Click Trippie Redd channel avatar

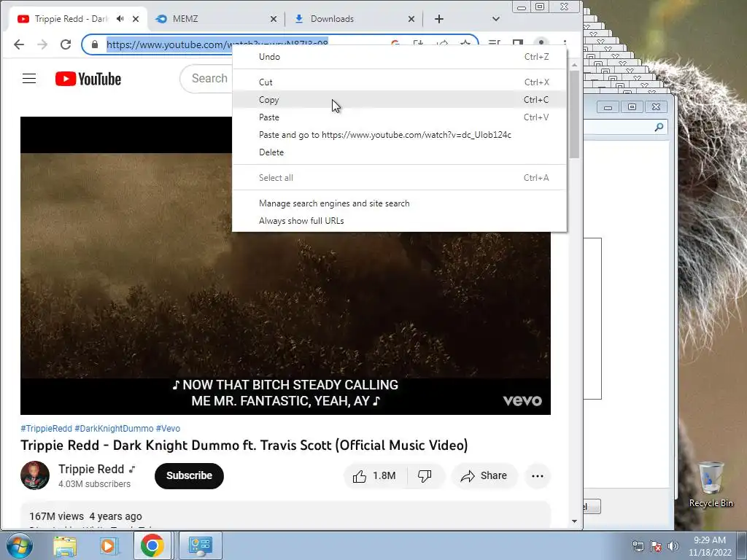[35, 475]
